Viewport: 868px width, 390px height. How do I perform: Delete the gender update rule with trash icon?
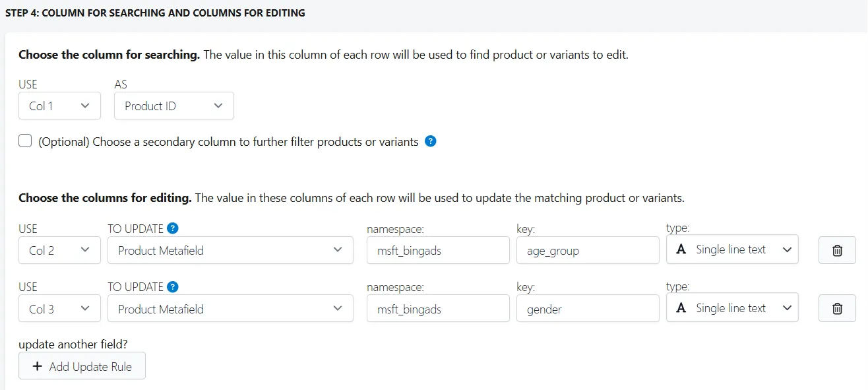[x=837, y=308]
